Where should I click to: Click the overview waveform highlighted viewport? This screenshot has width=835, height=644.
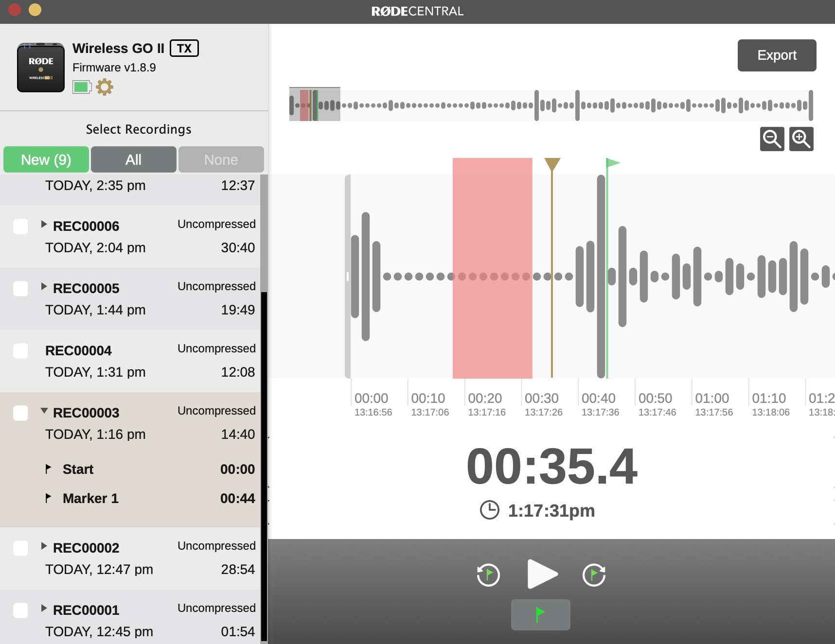315,104
